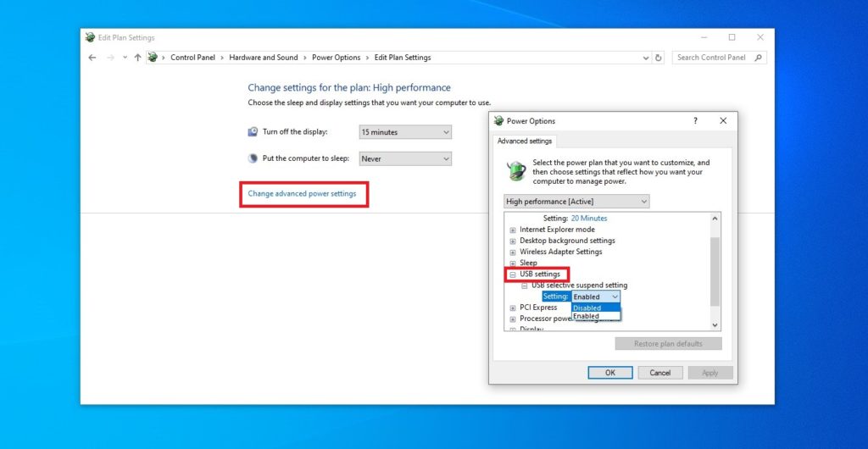The width and height of the screenshot is (868, 449).
Task: Expand the Sleep node
Action: tap(513, 263)
